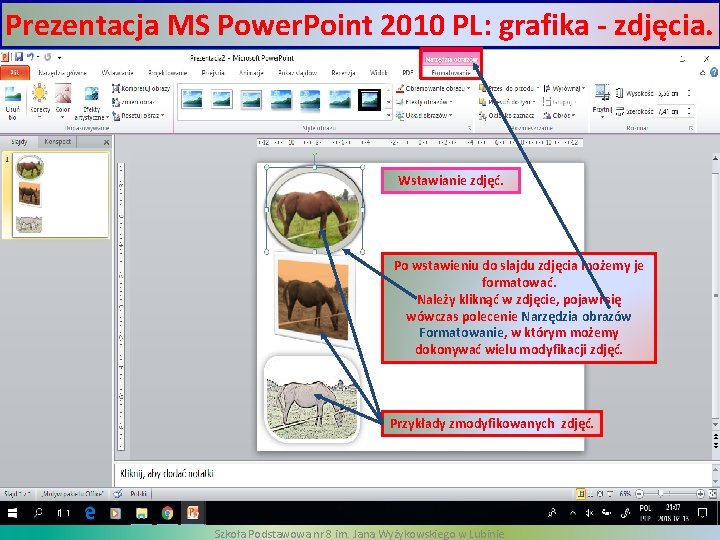The width and height of the screenshot is (720, 540).
Task: Click Przesuń do przodu bring forward
Action: [509, 88]
